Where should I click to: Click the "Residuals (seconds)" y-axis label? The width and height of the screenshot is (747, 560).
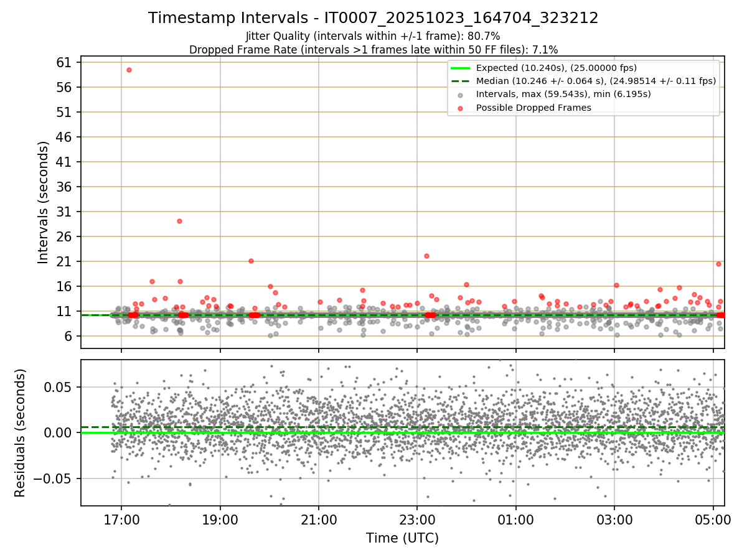(21, 433)
